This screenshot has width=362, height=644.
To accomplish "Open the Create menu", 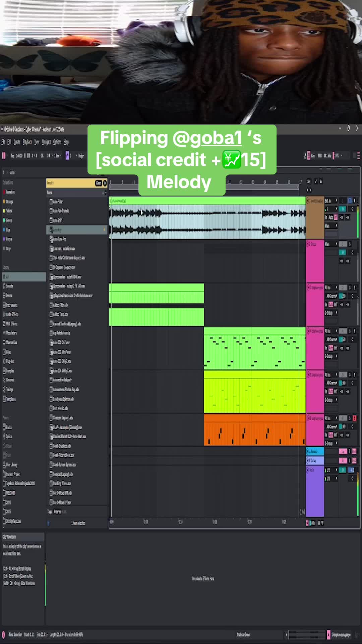I will [17, 142].
